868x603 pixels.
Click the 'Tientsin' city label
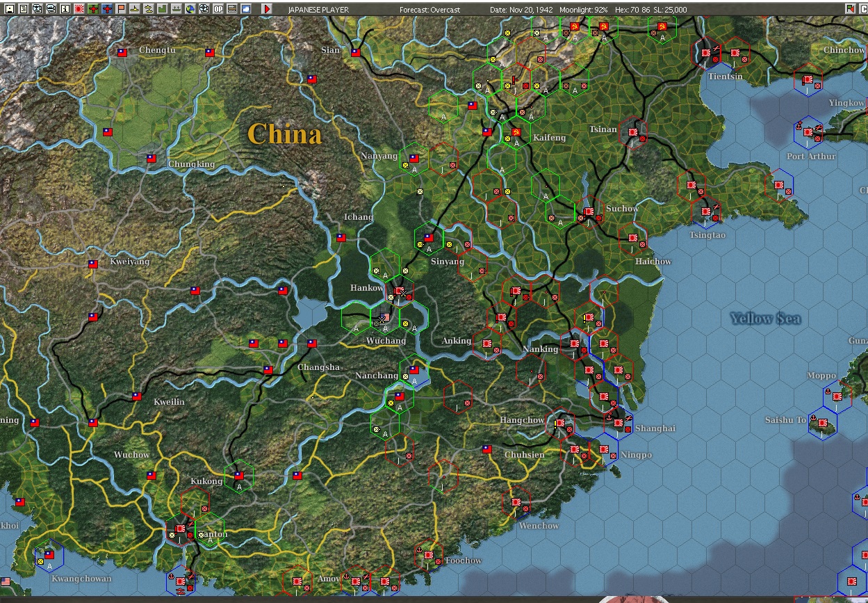pos(726,77)
